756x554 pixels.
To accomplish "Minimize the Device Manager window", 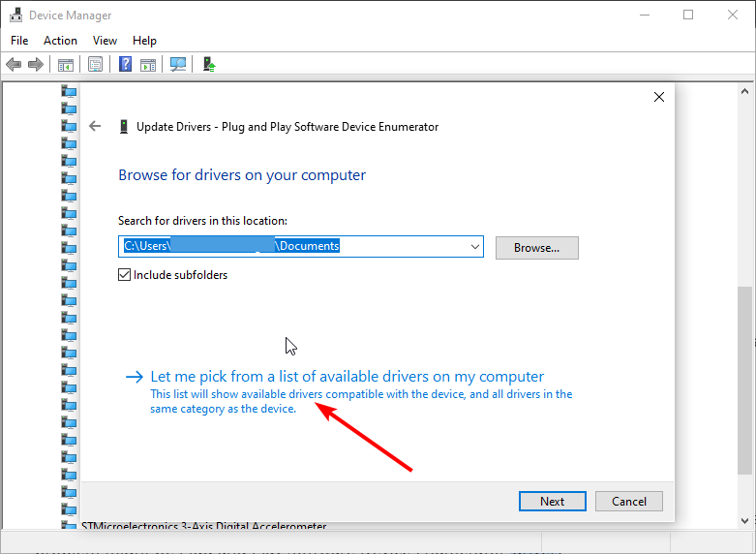I will tap(644, 15).
